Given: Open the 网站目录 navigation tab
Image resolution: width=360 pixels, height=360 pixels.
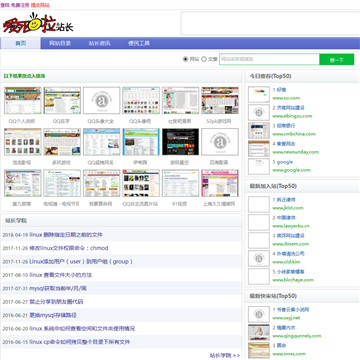Looking at the screenshot, I should (60, 43).
